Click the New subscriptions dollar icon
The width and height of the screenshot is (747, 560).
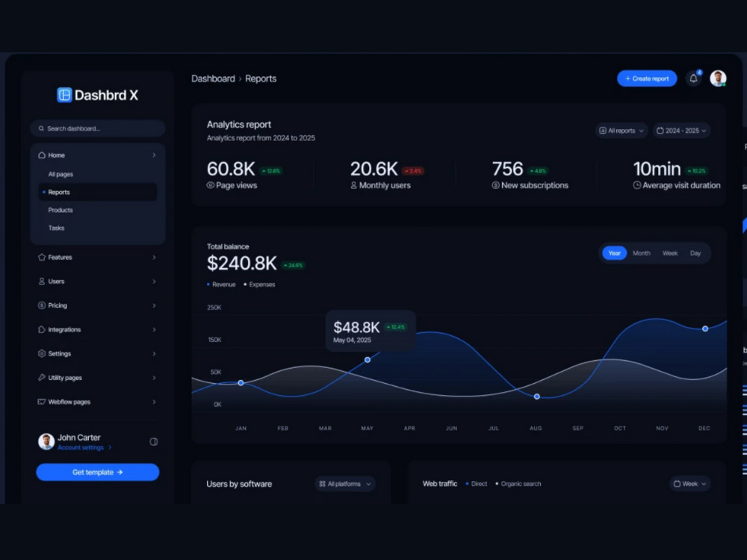(495, 185)
